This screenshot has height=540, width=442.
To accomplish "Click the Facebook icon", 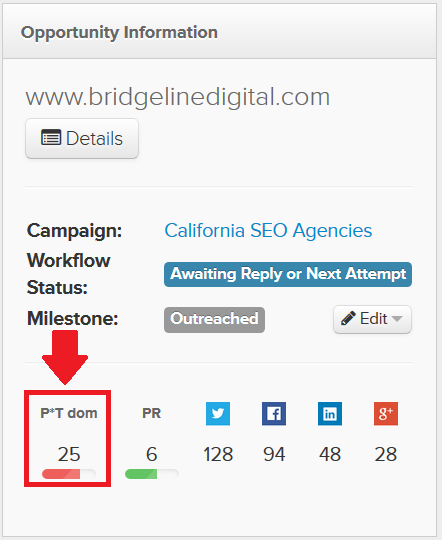I will point(274,413).
